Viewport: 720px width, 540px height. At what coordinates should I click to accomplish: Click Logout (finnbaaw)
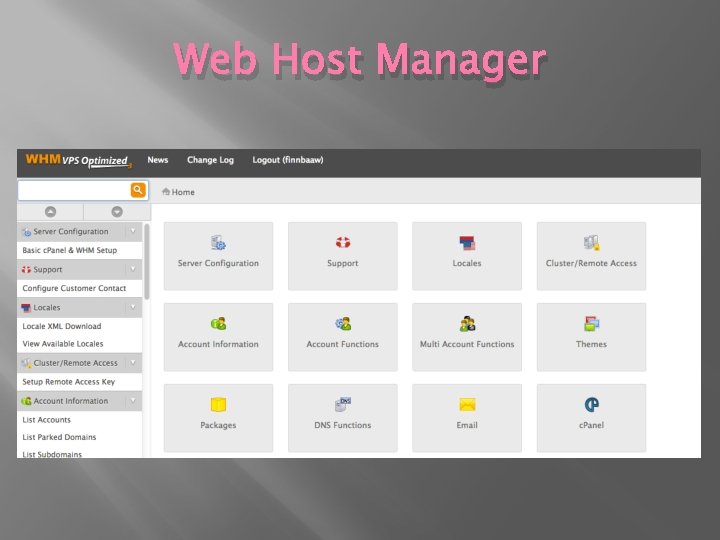[288, 160]
